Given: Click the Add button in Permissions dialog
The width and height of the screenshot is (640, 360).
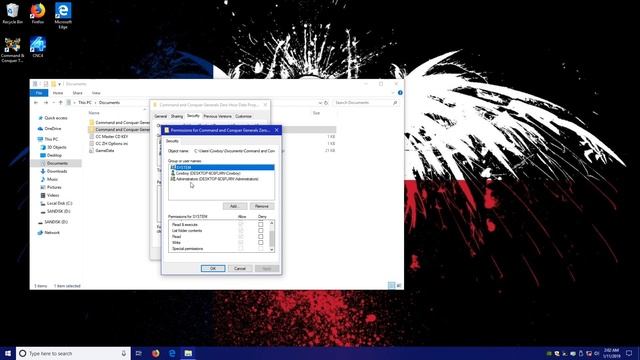Looking at the screenshot, I should point(235,206).
